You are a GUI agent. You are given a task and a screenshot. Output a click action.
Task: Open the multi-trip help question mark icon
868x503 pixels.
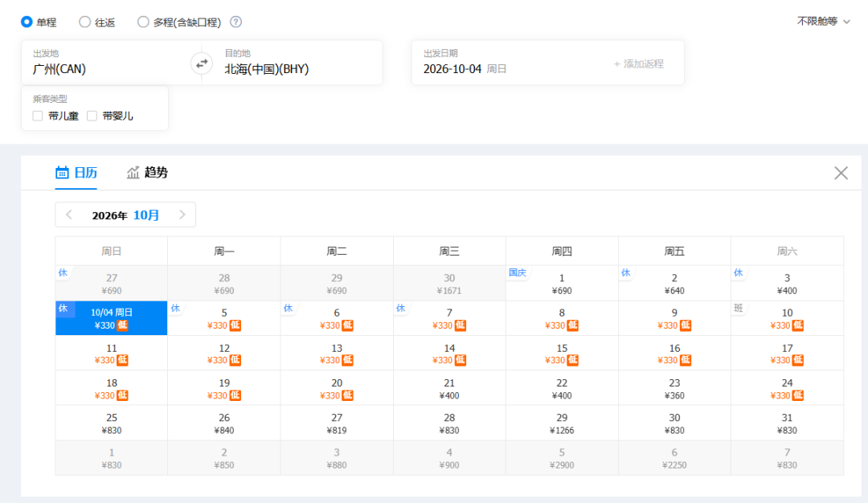(235, 22)
